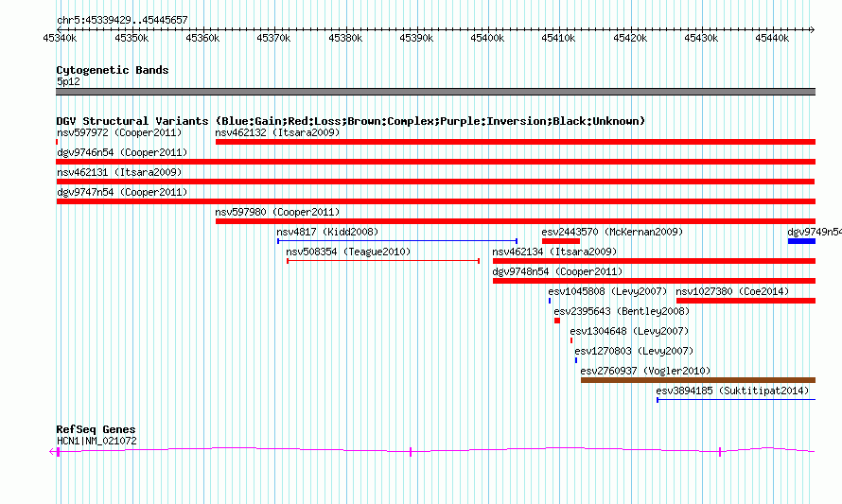Click the 45370k ruler tick label
The width and height of the screenshot is (842, 504).
tap(273, 38)
